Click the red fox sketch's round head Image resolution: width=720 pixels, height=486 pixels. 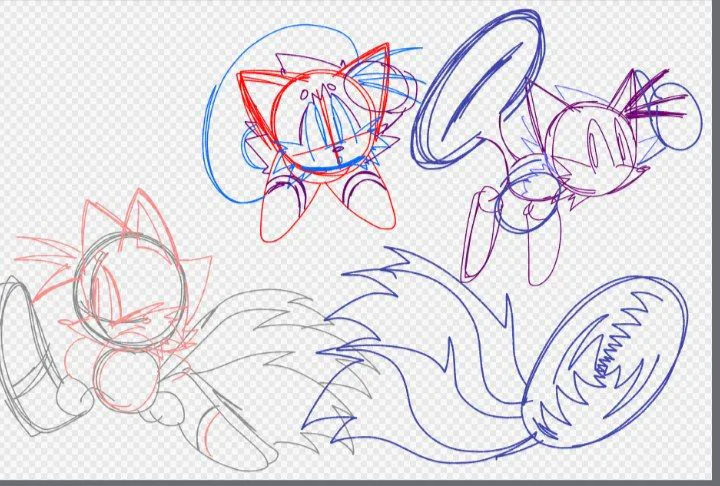pyautogui.click(x=323, y=125)
